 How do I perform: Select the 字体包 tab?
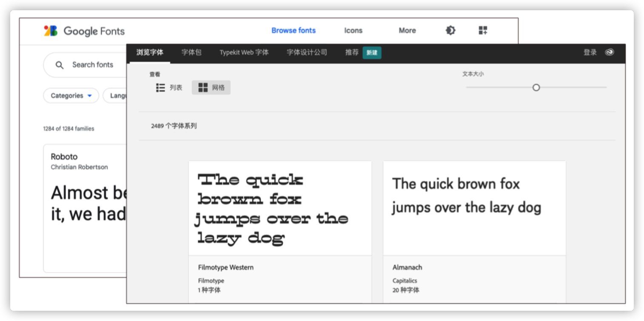(191, 52)
